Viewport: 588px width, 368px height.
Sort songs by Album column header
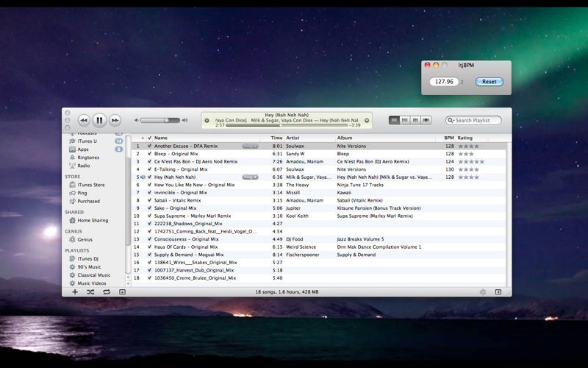click(x=344, y=138)
